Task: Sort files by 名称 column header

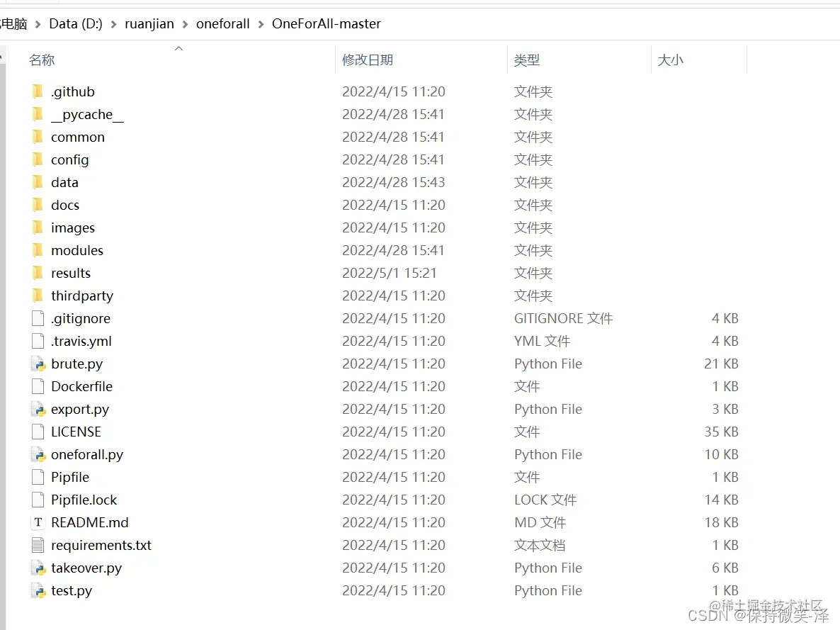Action: [42, 60]
